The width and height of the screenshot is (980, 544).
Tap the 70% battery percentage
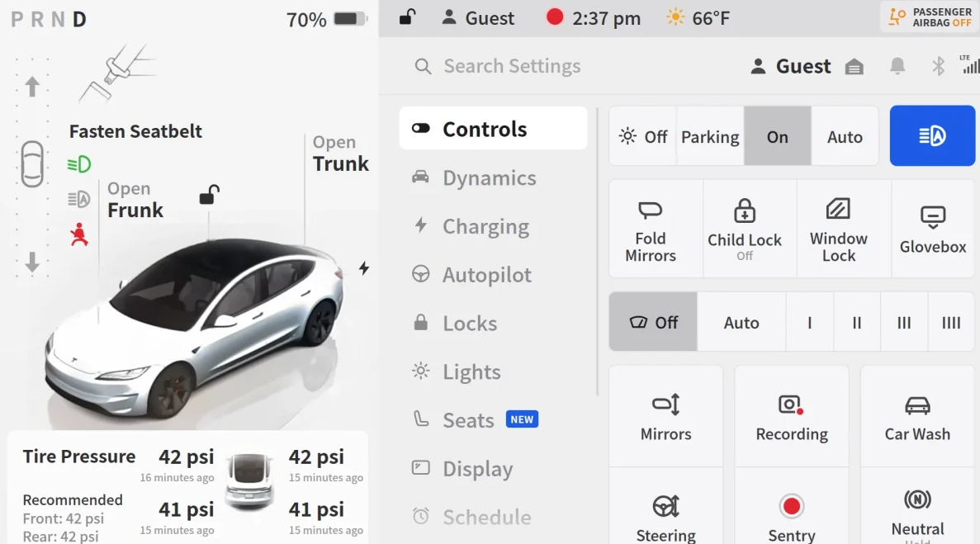tap(306, 19)
